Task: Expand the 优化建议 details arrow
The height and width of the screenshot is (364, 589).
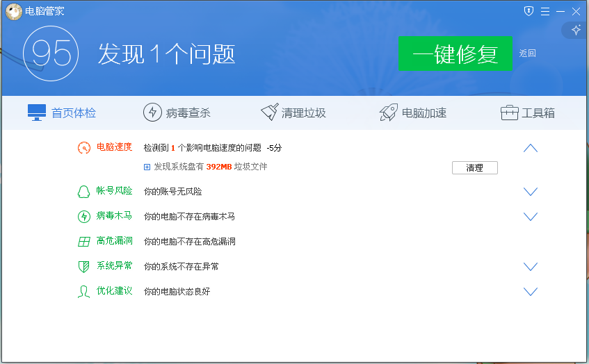Action: [531, 292]
